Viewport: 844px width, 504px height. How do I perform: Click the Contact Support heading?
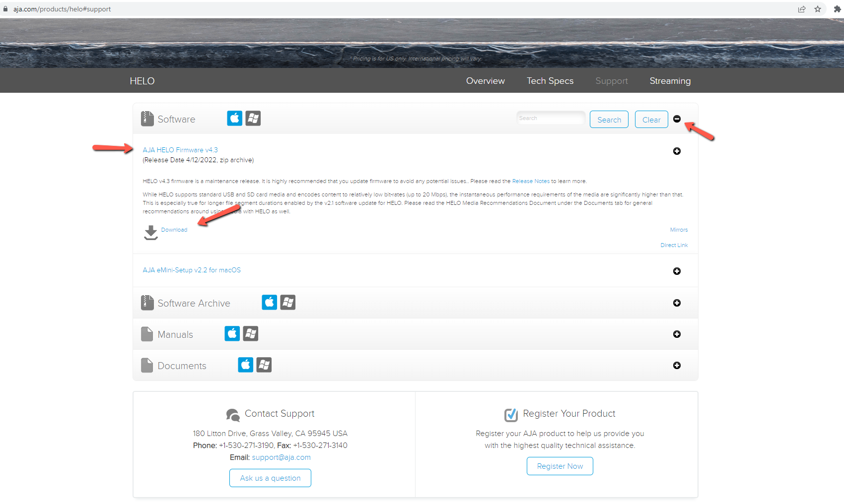click(280, 413)
